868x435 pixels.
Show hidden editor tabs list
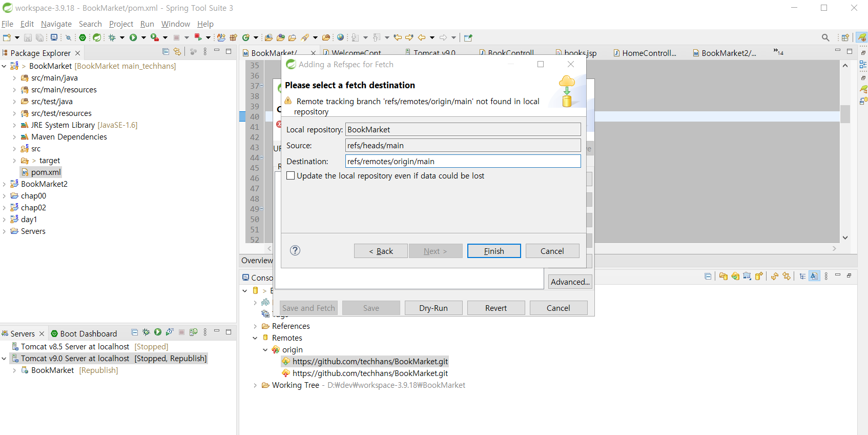778,52
